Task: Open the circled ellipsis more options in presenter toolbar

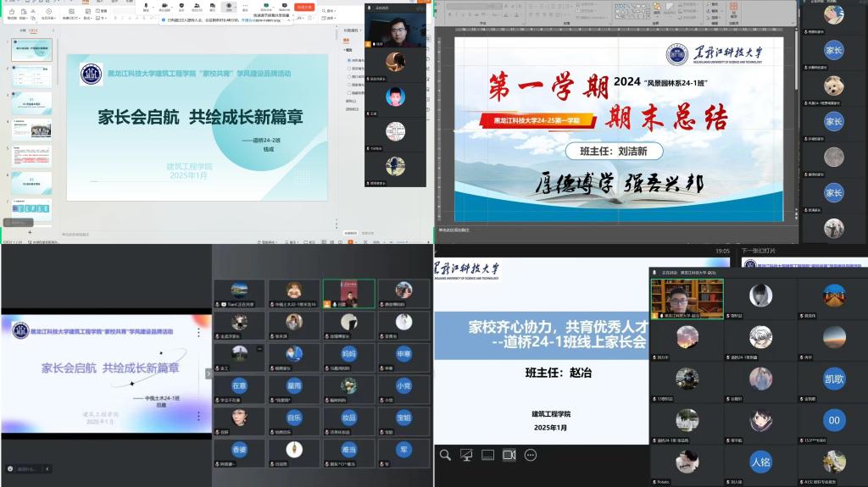Action: pyautogui.click(x=531, y=455)
